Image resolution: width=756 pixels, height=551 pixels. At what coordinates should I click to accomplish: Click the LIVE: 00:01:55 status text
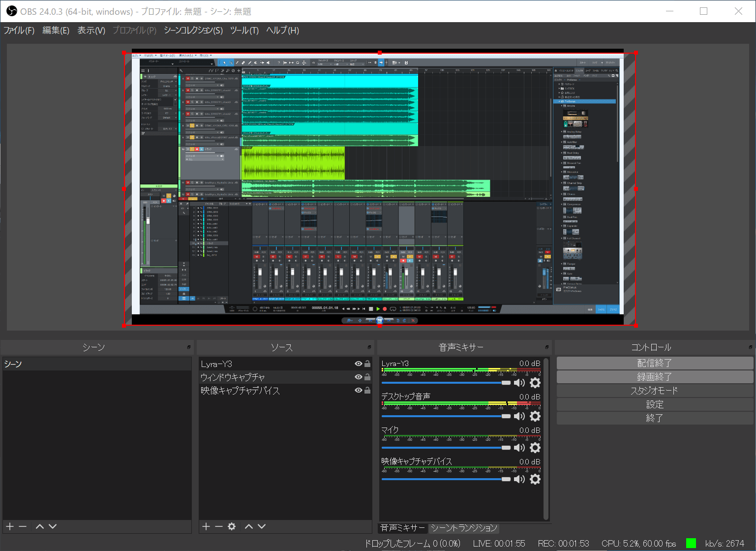[499, 544]
